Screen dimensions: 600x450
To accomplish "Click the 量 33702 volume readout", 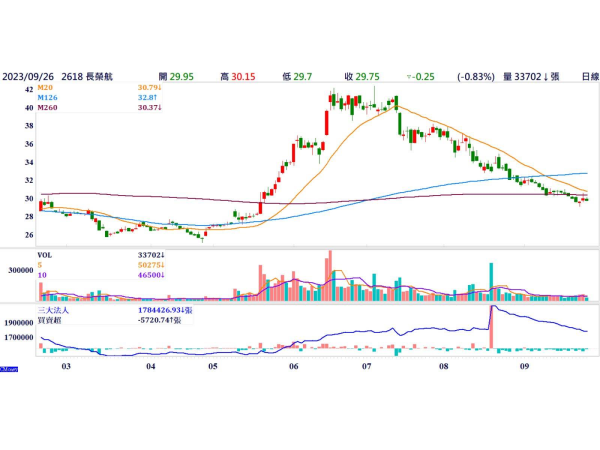I will pos(534,76).
